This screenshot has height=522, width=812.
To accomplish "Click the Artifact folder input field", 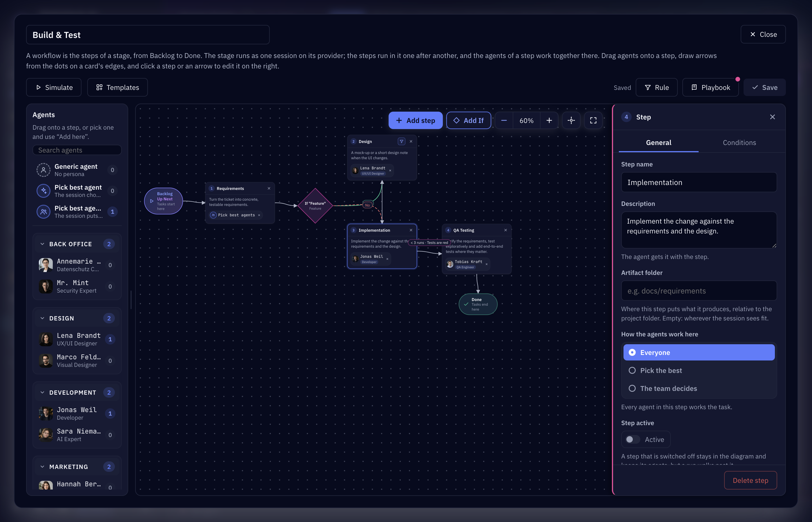I will [699, 291].
